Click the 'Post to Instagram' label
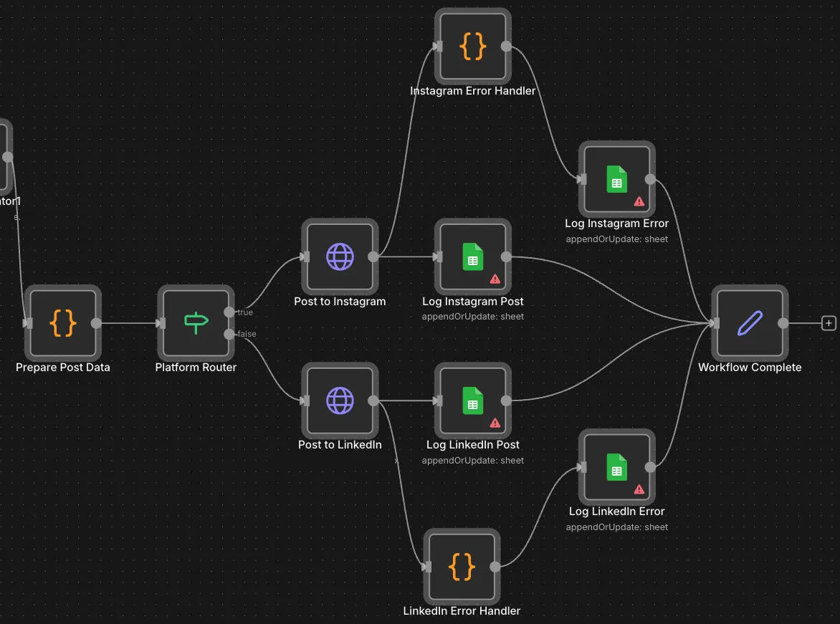 pos(340,302)
